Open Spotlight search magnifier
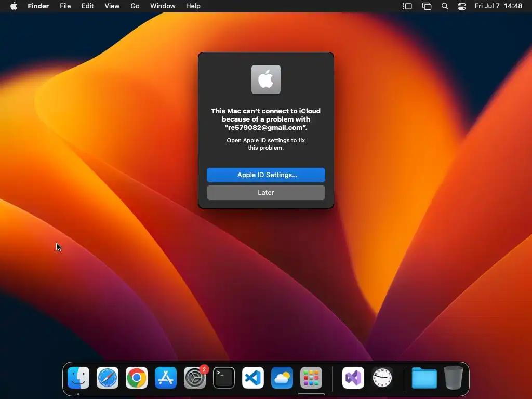 (x=445, y=6)
